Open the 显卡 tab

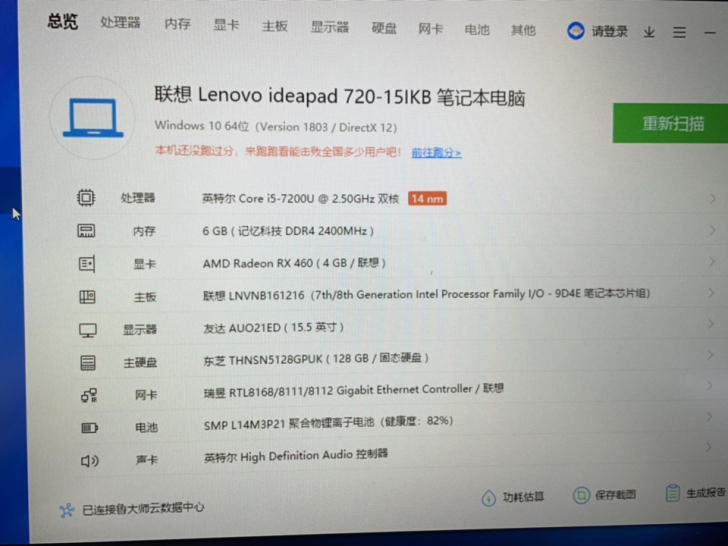pyautogui.click(x=226, y=25)
